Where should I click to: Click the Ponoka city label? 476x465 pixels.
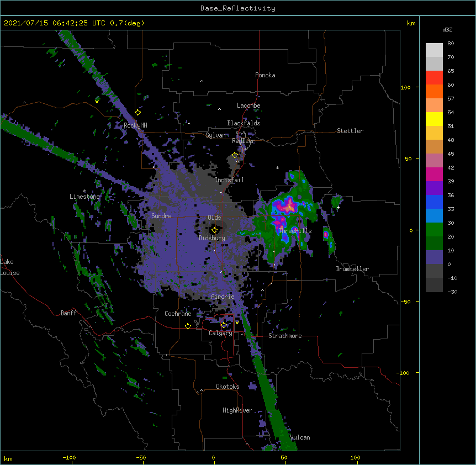[265, 75]
